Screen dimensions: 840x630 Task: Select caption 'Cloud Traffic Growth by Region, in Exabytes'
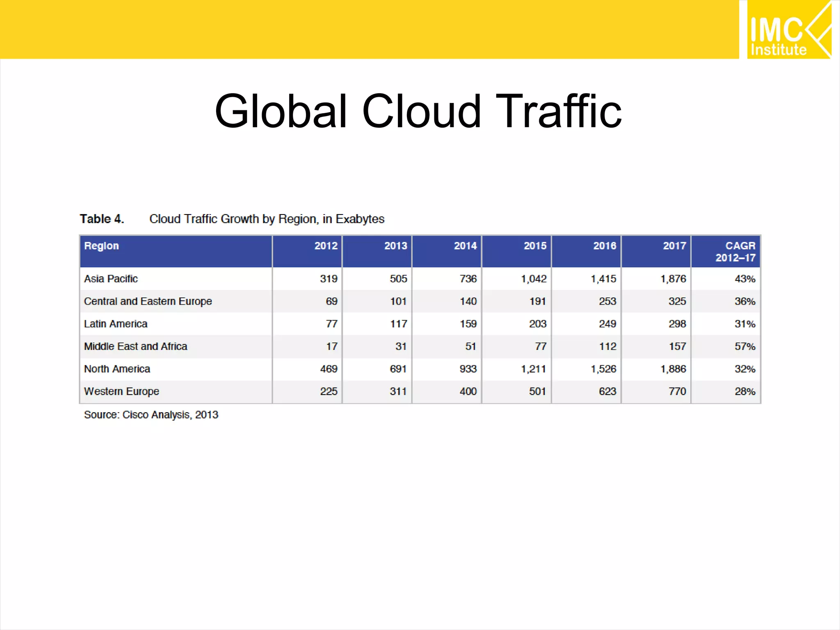(267, 219)
